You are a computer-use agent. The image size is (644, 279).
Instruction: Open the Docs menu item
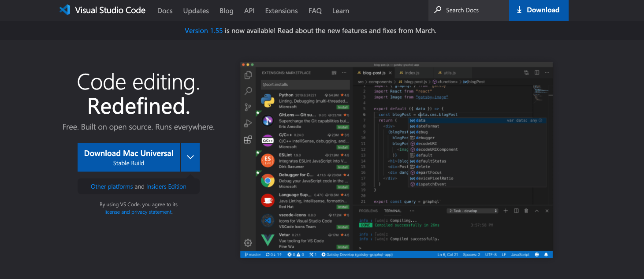165,11
